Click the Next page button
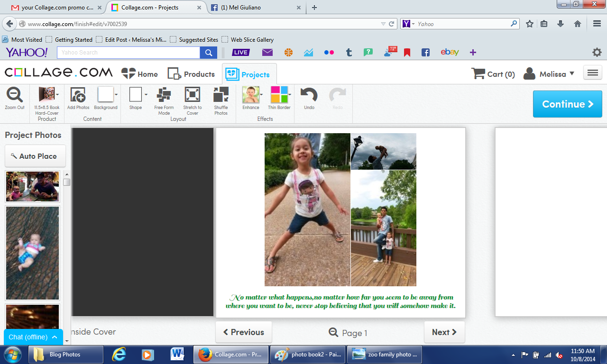This screenshot has height=364, width=607. [444, 332]
